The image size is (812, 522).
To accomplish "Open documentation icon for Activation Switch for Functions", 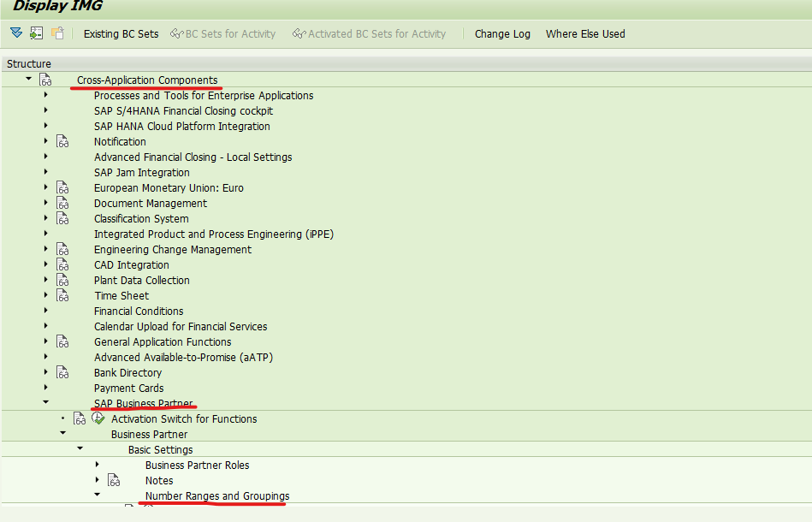I will pyautogui.click(x=80, y=418).
